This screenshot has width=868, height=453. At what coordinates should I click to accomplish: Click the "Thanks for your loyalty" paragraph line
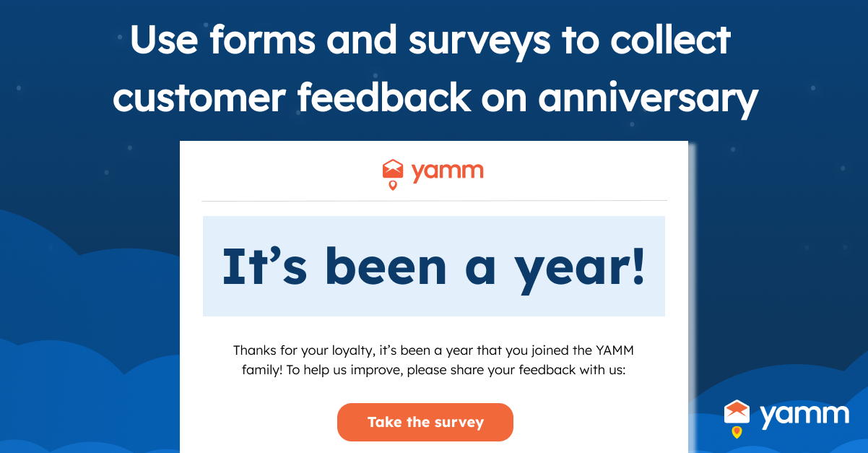pos(433,350)
